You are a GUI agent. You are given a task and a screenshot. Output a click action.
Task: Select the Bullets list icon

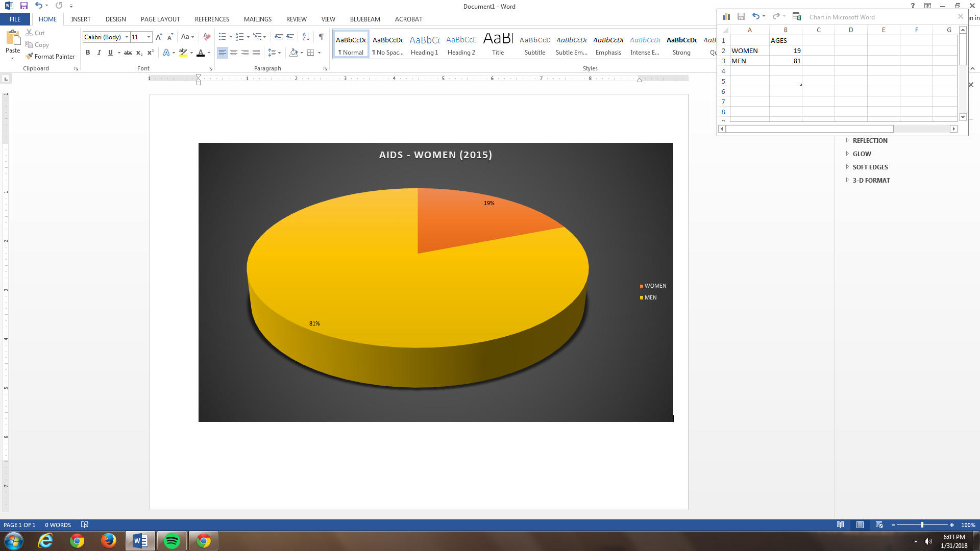(x=222, y=37)
